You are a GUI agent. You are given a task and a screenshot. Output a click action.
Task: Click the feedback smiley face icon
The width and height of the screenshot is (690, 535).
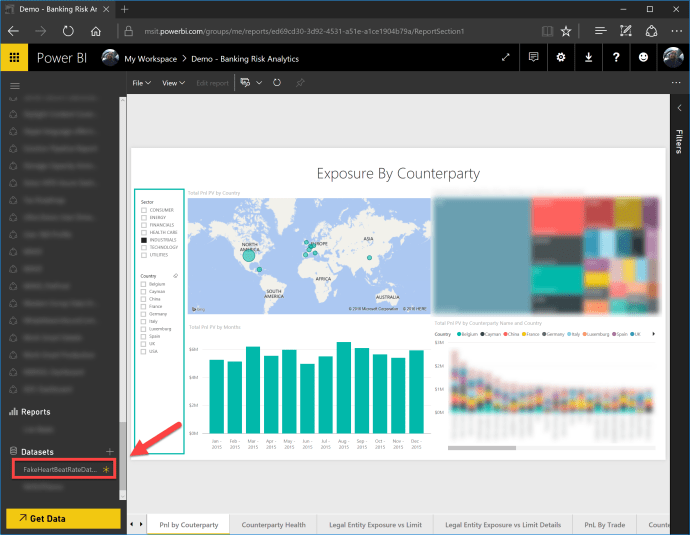point(643,57)
